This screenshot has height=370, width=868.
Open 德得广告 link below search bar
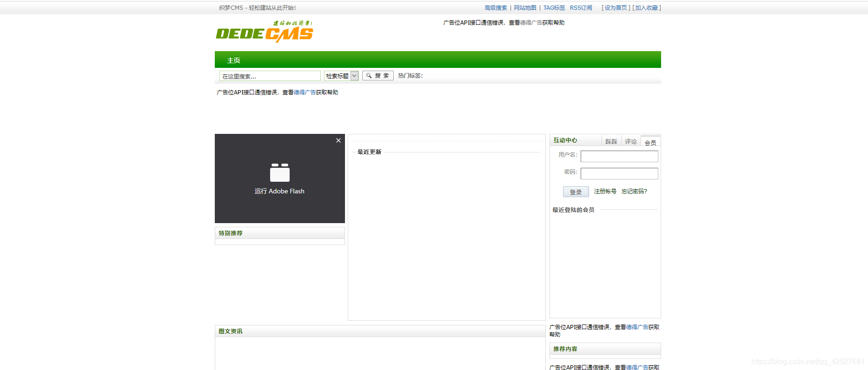click(305, 92)
